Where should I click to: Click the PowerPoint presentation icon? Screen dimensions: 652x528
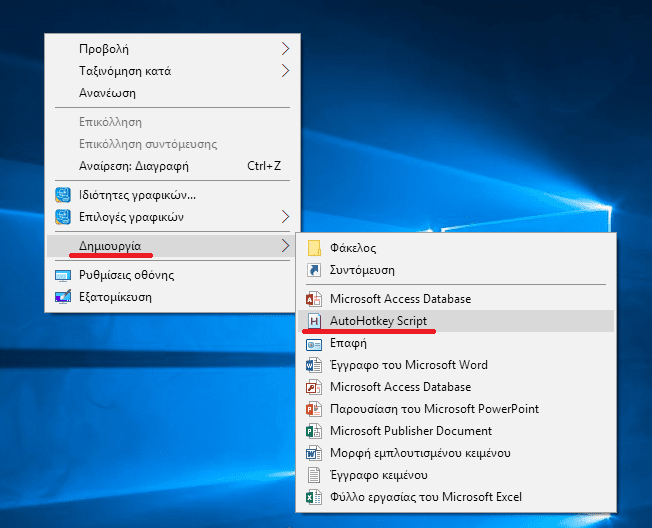click(314, 409)
